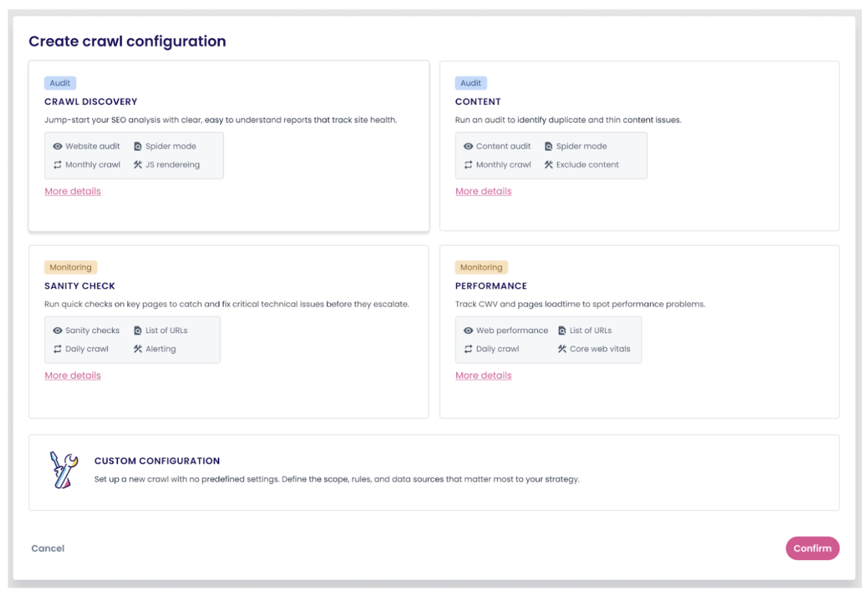Click the Monthly crawl recurrence icon under Content
The image size is (868, 595).
(x=468, y=164)
